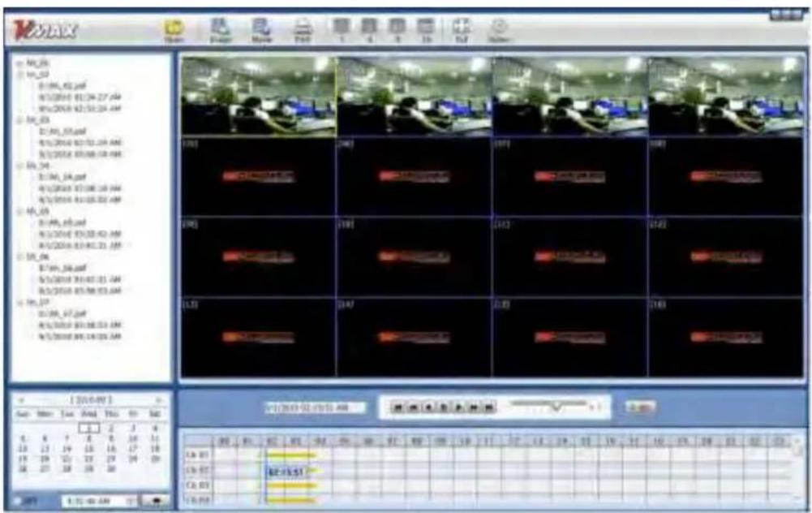Viewport: 812px width, 513px height.
Task: Click the timeline vertical scrollbar
Action: point(798,469)
